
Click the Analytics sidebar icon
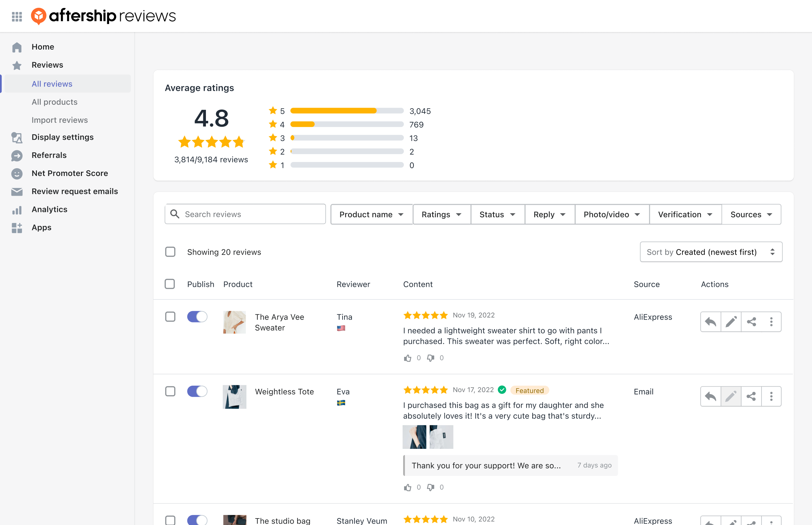pyautogui.click(x=16, y=209)
